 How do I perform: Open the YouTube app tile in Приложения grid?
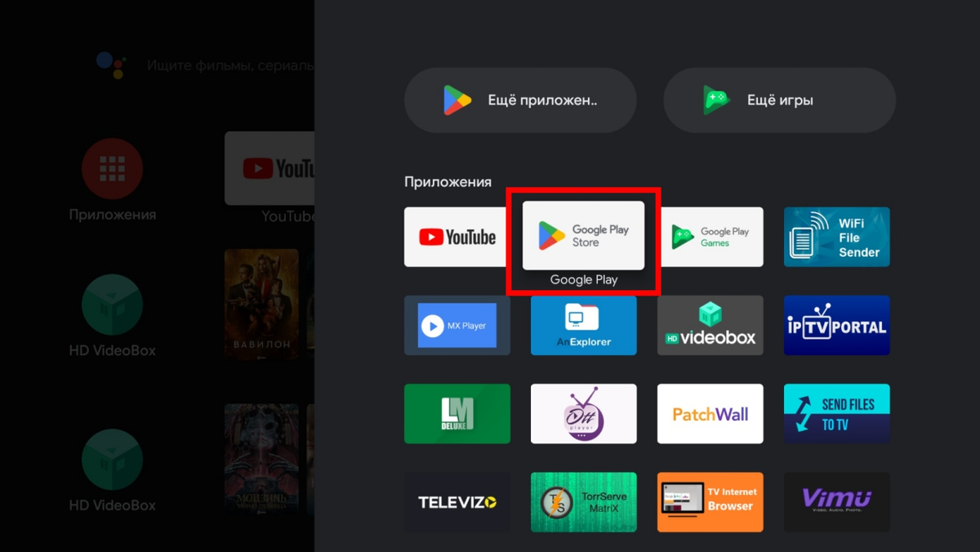457,237
